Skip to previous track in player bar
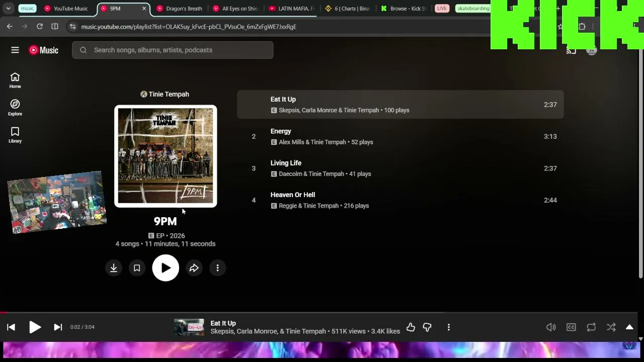Viewport: 644px width, 362px height. [x=11, y=327]
